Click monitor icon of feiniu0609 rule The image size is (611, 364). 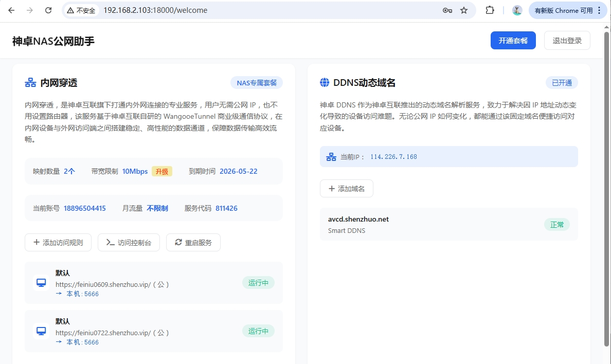pyautogui.click(x=41, y=283)
